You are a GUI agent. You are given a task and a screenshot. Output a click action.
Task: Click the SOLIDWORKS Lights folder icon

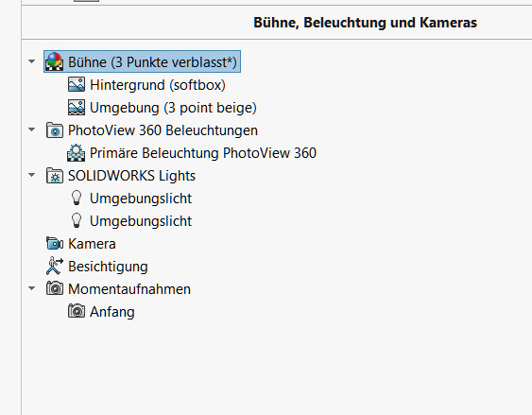(55, 176)
